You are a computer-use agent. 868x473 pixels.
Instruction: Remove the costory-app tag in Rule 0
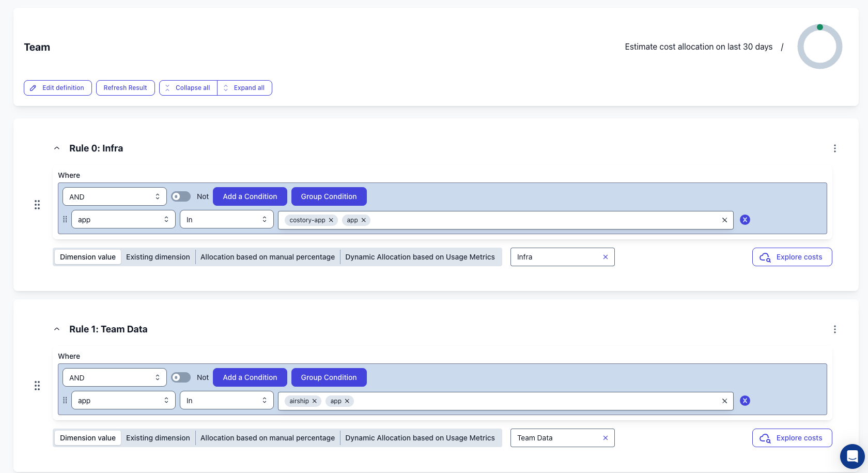[331, 220]
